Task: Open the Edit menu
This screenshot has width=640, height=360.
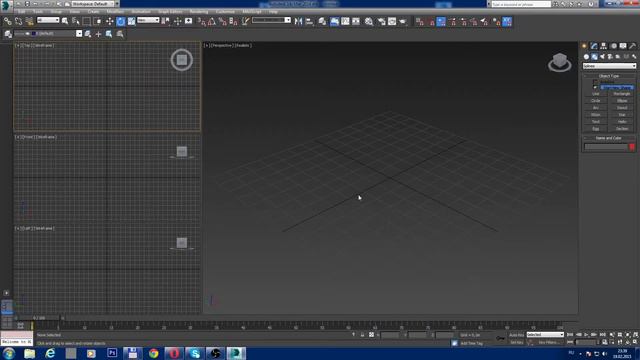Action: (x=22, y=11)
